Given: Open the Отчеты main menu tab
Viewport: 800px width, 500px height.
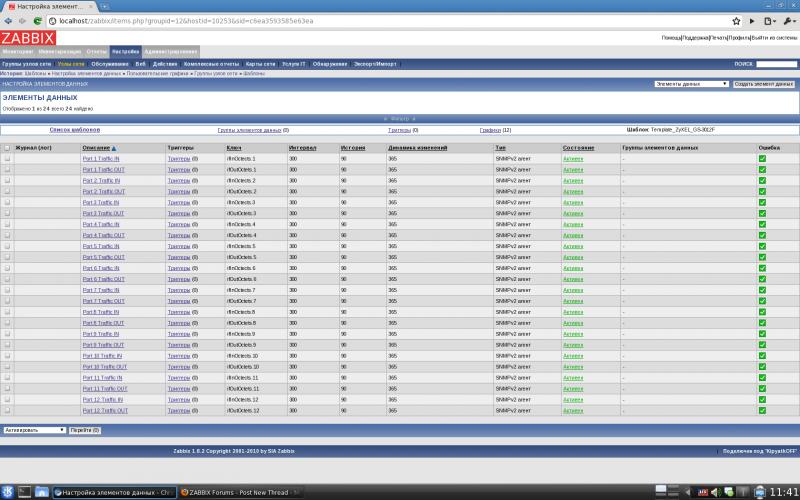Looking at the screenshot, I should pyautogui.click(x=96, y=52).
